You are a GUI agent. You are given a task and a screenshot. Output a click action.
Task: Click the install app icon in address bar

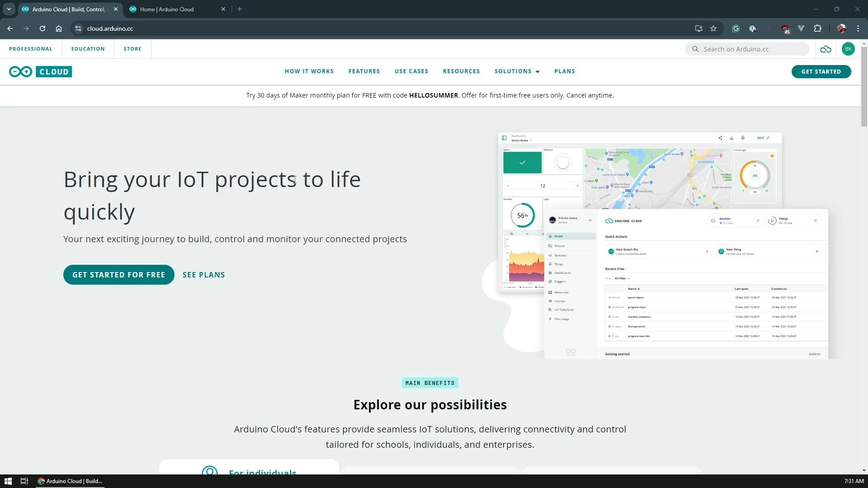[x=698, y=28]
